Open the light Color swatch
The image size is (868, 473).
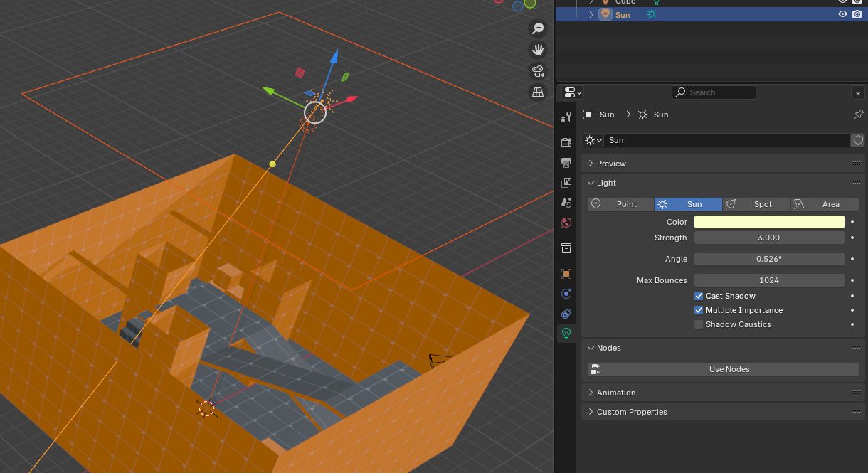[x=768, y=222]
